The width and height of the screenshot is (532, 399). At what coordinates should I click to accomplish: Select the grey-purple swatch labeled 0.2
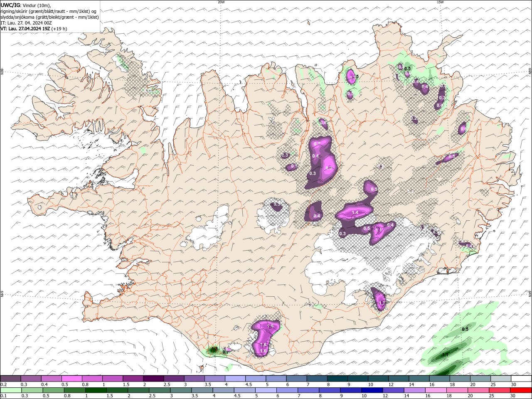pos(10,379)
